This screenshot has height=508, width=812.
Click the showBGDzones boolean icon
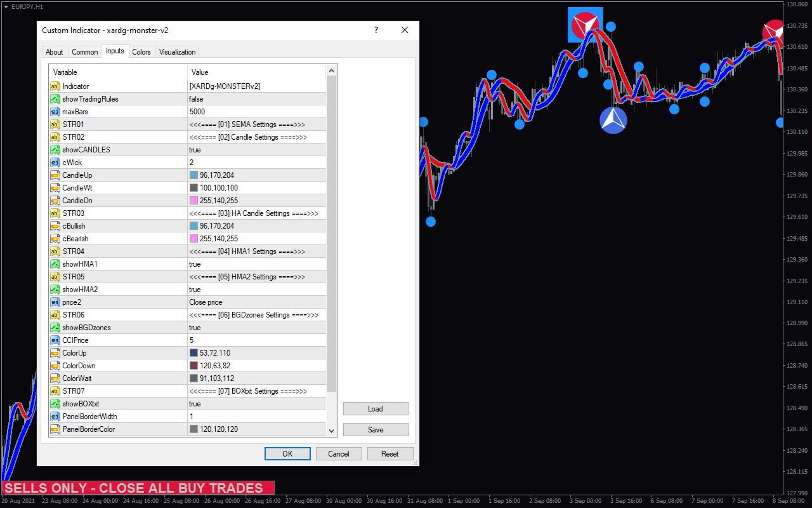tap(55, 328)
